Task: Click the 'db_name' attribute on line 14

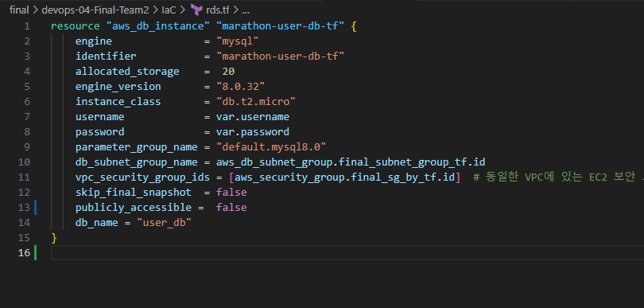Action: [x=96, y=223]
